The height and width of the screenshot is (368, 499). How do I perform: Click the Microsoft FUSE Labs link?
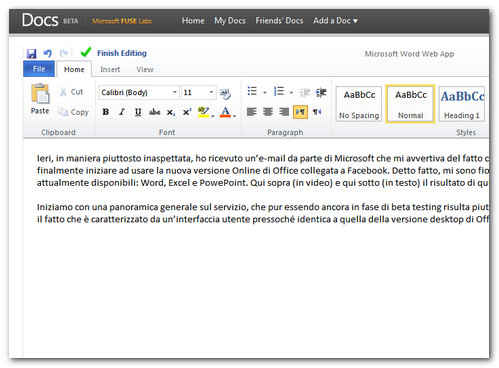(122, 21)
